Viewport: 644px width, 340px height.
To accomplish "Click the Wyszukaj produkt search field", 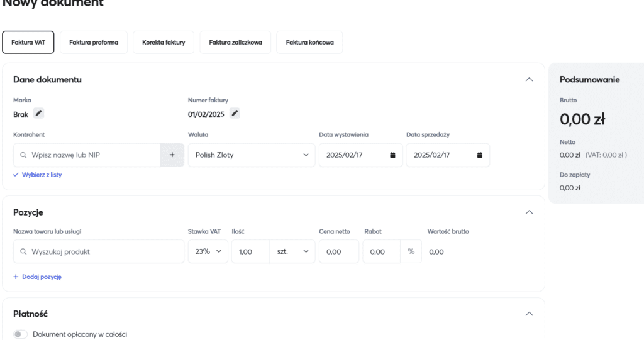I will [99, 251].
